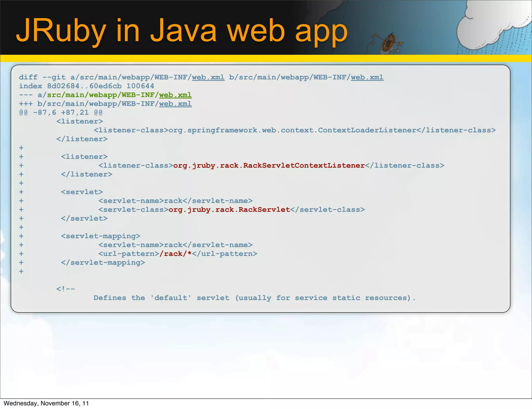Click the date 'Wednesday, November 16, 11'
The width and height of the screenshot is (532, 409).
(46, 403)
